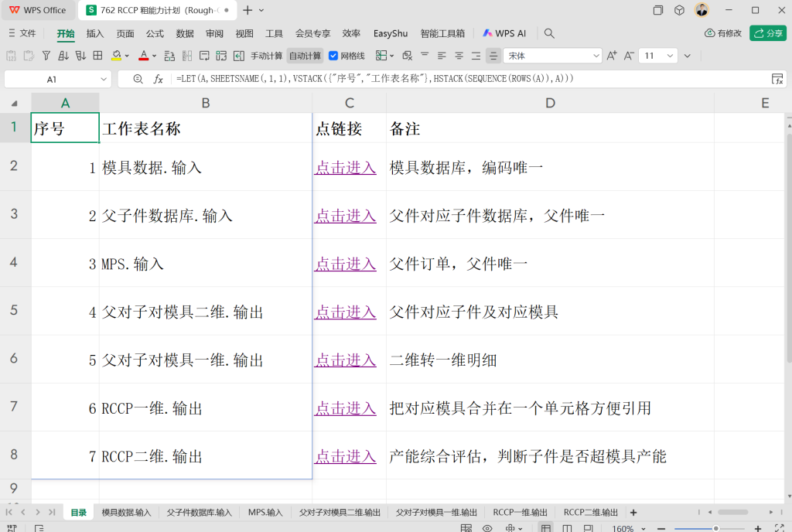Open the 智能工具箱 tab
The height and width of the screenshot is (532, 792).
442,33
